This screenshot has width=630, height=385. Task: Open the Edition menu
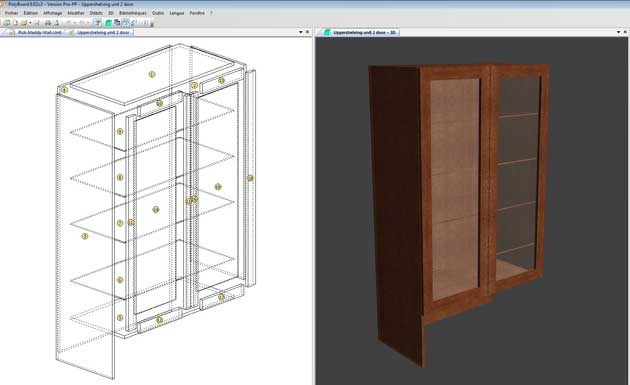pos(30,13)
